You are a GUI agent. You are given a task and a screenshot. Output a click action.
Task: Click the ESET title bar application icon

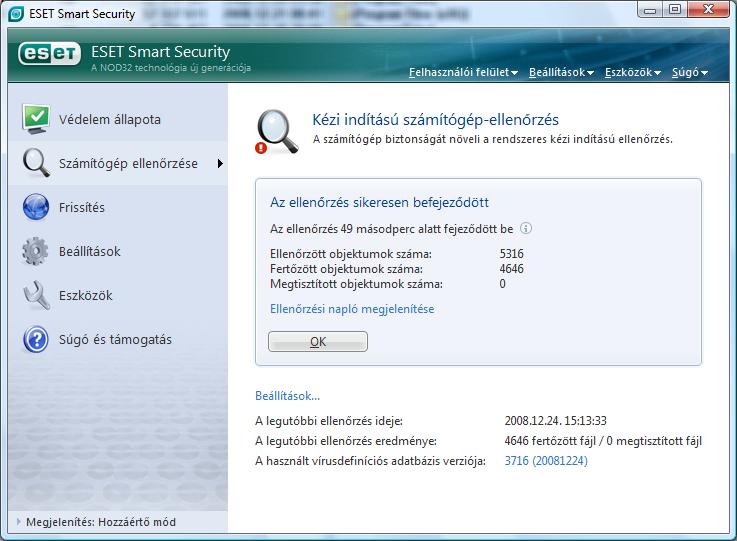coord(16,14)
